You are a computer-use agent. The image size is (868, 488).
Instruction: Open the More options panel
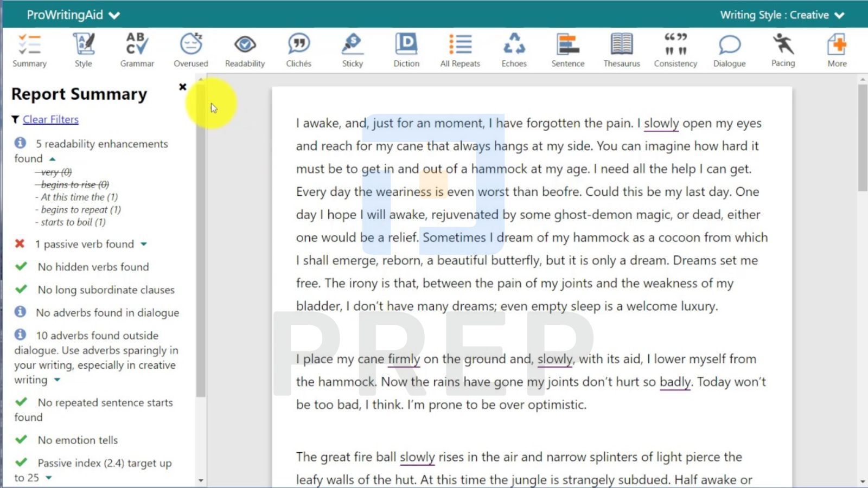[837, 49]
